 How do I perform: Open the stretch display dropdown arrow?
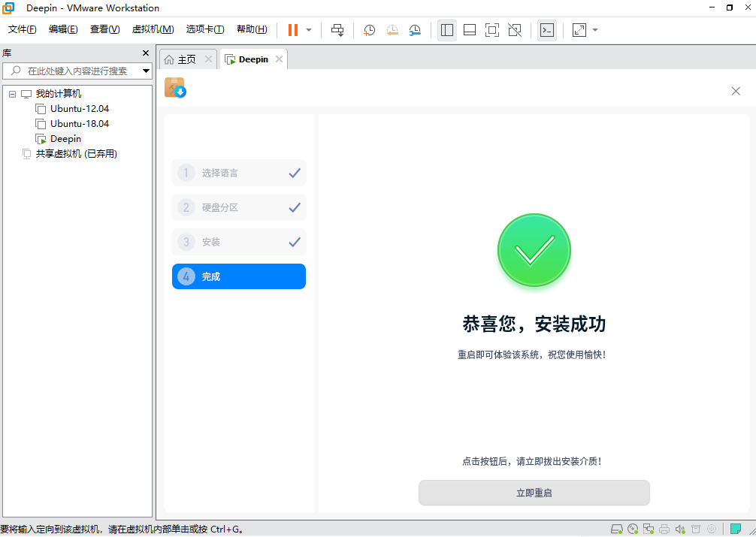click(x=595, y=30)
